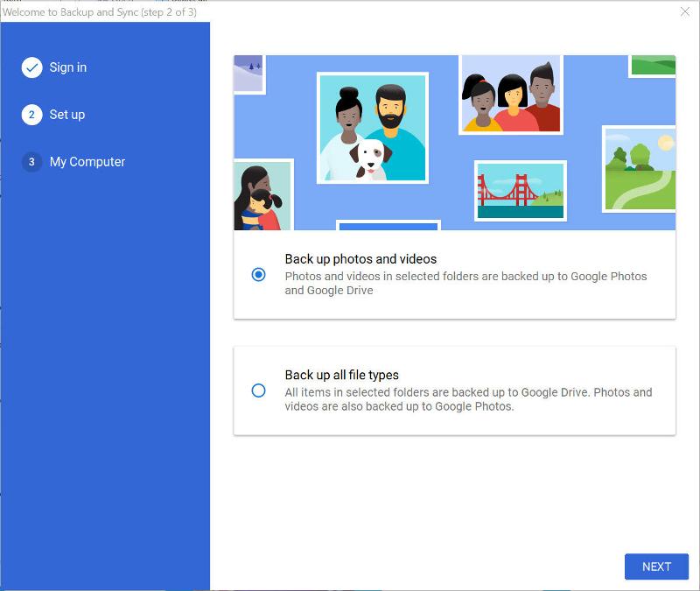The height and width of the screenshot is (591, 700).
Task: Click the step 3 circle icon
Action: point(32,162)
